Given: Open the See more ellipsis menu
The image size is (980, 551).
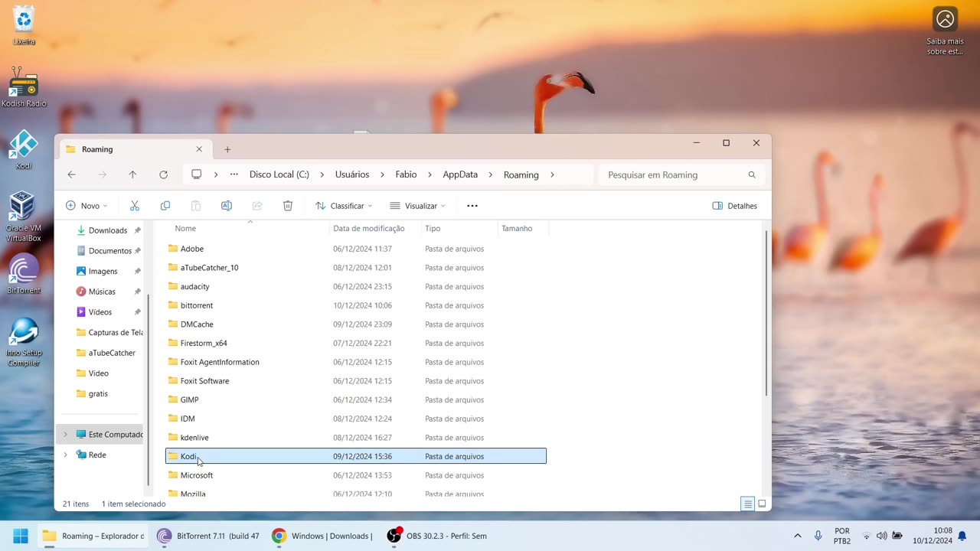Looking at the screenshot, I should pyautogui.click(x=472, y=206).
